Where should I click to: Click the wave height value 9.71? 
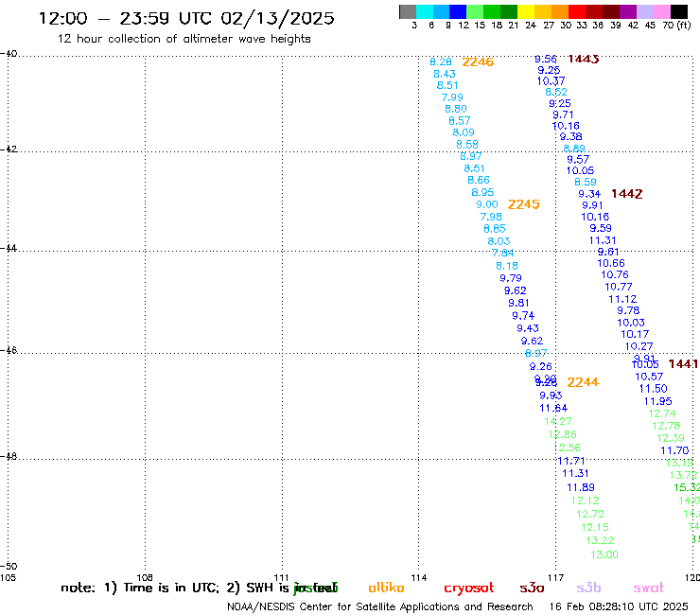563,115
